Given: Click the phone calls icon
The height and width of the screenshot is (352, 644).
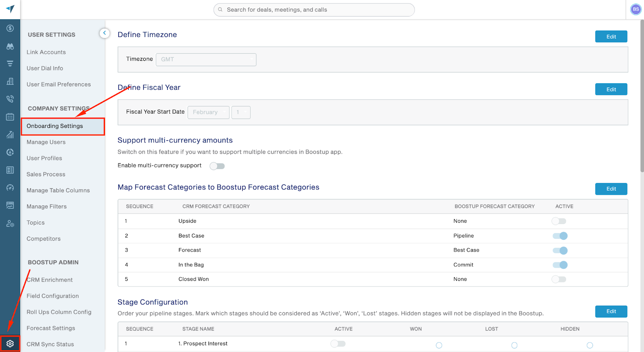Looking at the screenshot, I should click(x=10, y=99).
